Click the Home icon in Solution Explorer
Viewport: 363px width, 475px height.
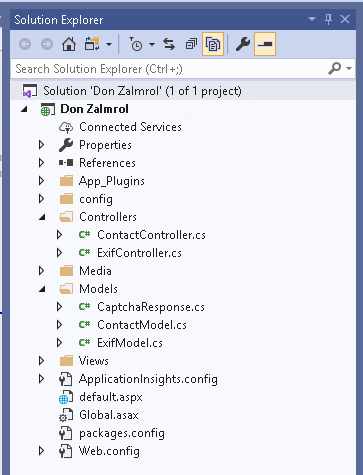pyautogui.click(x=69, y=44)
